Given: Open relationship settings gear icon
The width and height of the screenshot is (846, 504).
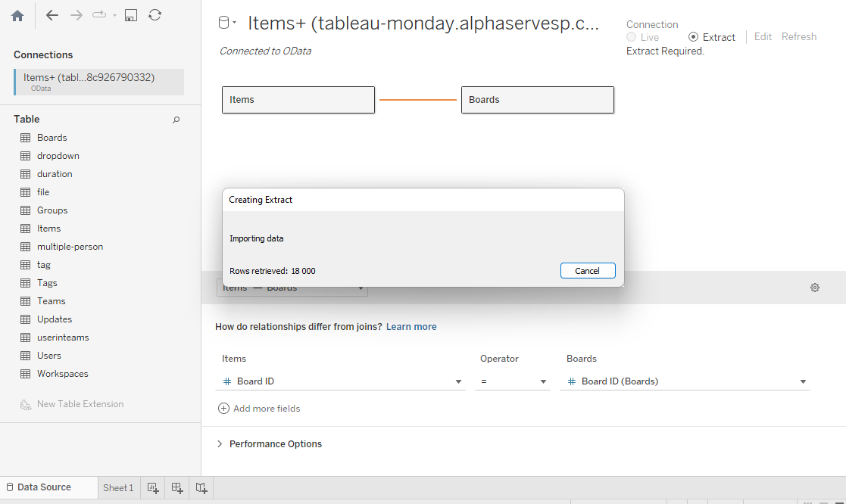Looking at the screenshot, I should click(x=815, y=288).
